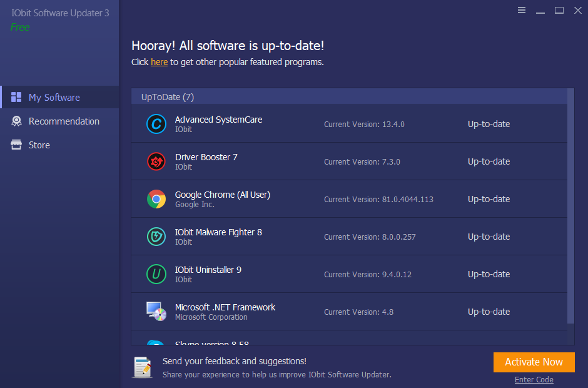
Task: Click Current Version: 4.8 text
Action: click(358, 312)
